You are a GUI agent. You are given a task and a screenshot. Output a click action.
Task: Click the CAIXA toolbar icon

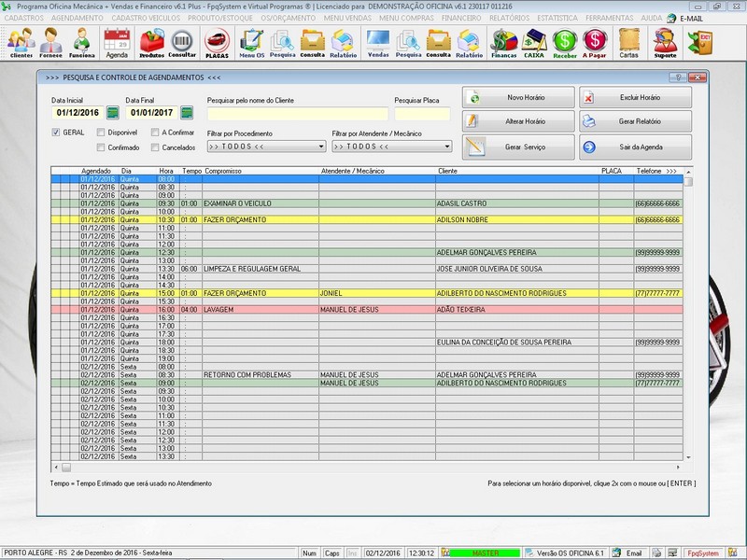[x=534, y=42]
